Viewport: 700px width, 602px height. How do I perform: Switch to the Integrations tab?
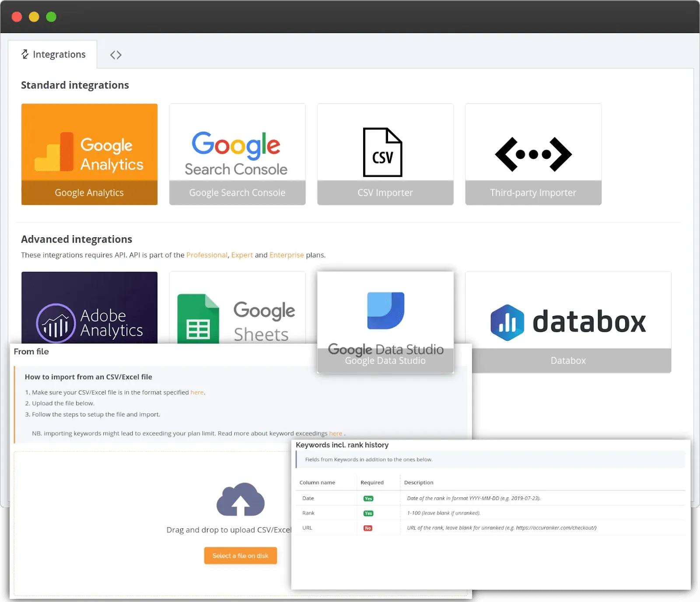[x=53, y=54]
